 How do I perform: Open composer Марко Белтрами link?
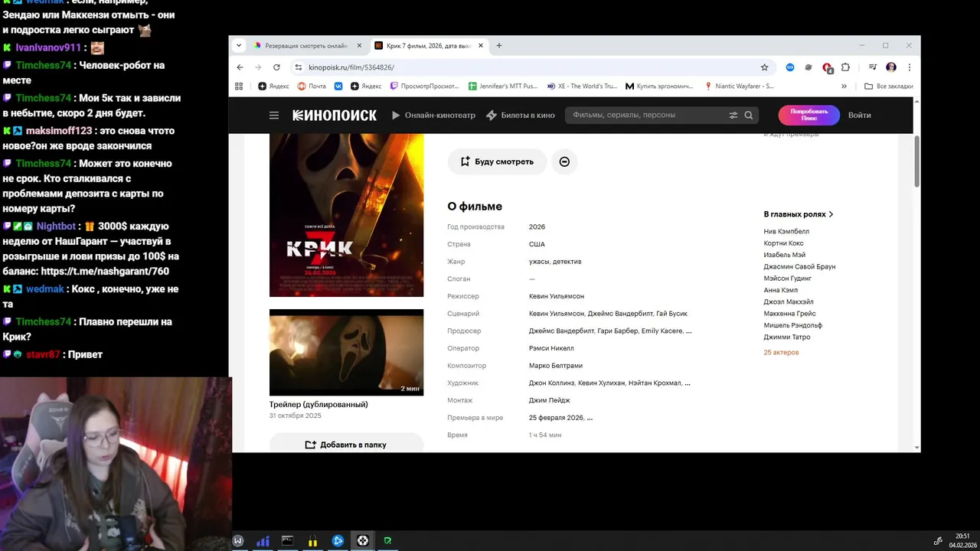click(x=556, y=366)
